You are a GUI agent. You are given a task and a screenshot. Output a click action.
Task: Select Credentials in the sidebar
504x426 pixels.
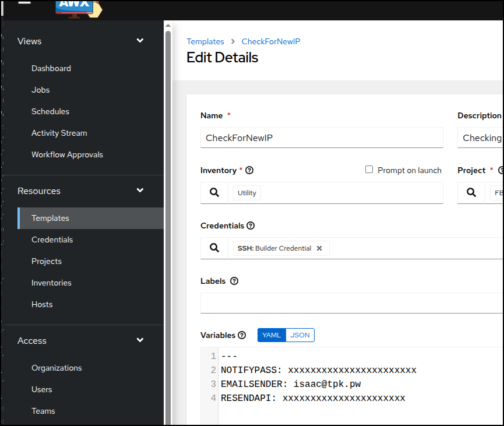[x=52, y=240]
